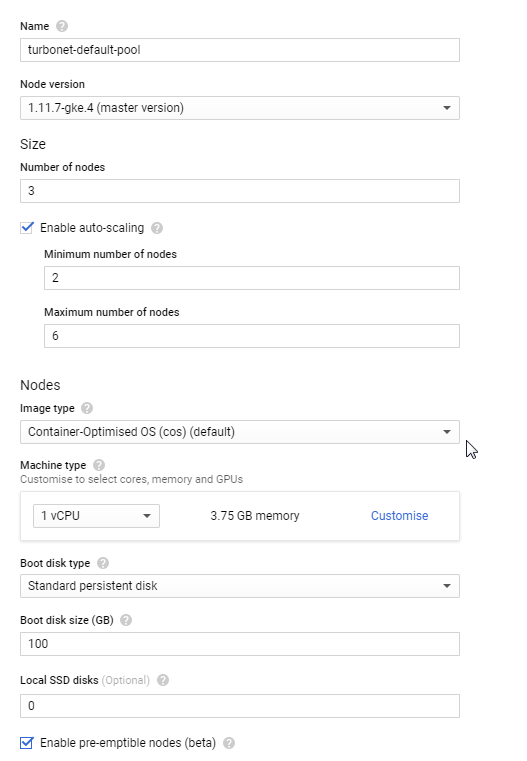527x761 pixels.
Task: Expand Image type Container-Optimised OS dropdown
Action: point(240,432)
